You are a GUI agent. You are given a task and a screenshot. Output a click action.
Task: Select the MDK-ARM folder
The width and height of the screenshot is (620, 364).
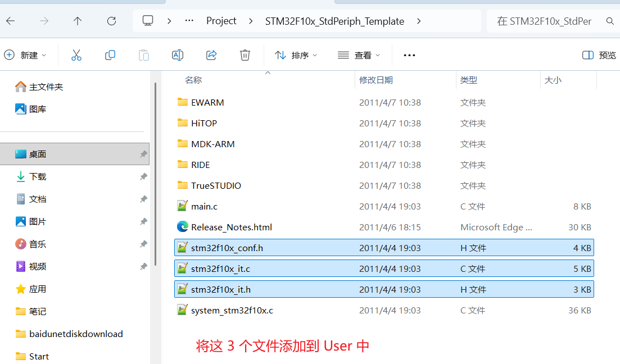pyautogui.click(x=384, y=144)
